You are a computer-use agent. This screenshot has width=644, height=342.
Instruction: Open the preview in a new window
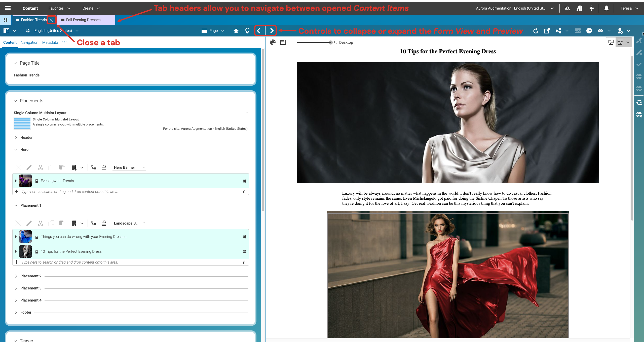coord(547,31)
